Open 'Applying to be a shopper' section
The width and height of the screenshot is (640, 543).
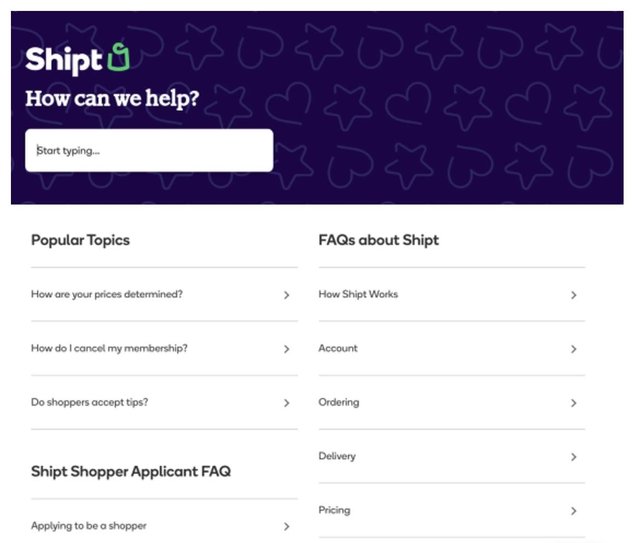(90, 526)
